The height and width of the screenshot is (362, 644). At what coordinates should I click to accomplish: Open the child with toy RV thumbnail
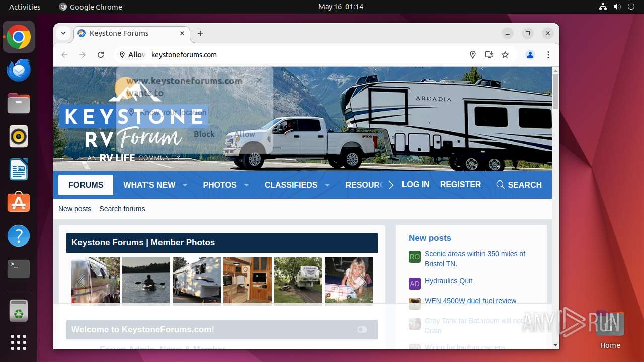click(349, 281)
